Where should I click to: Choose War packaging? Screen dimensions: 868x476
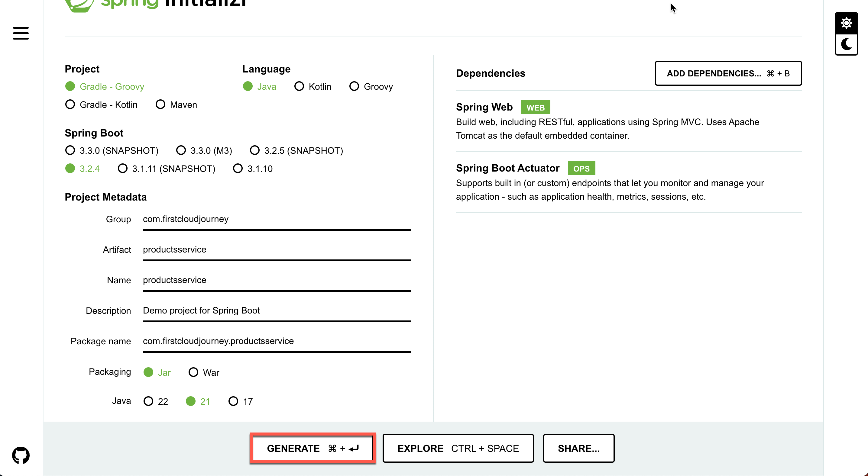(204, 372)
